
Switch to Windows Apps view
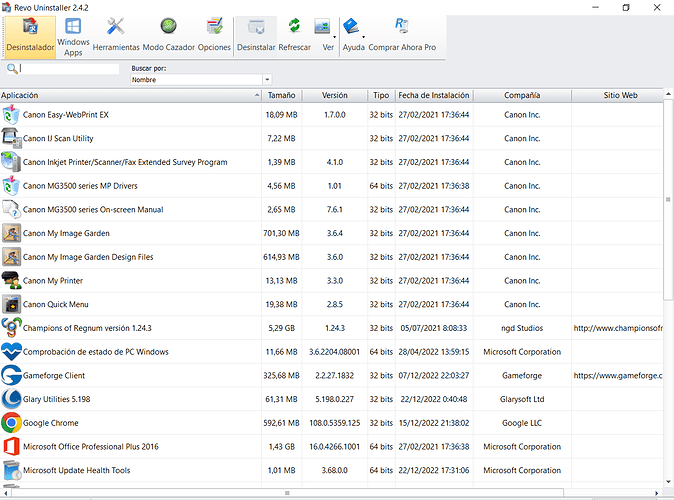[x=73, y=37]
